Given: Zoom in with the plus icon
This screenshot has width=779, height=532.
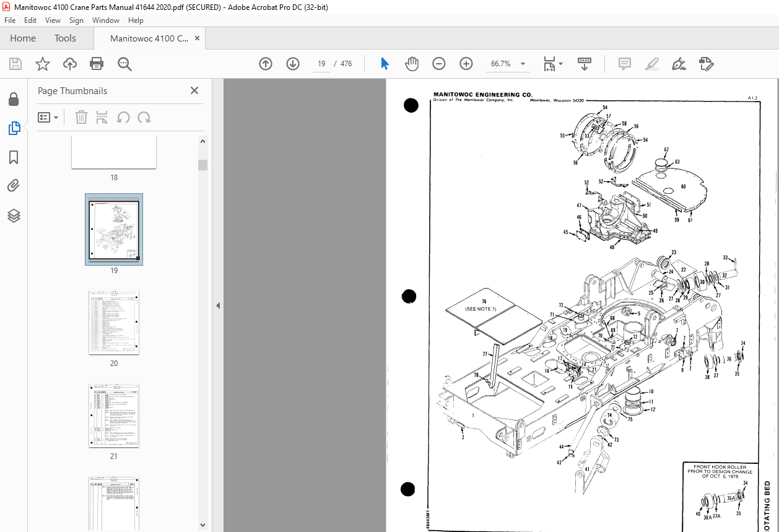Looking at the screenshot, I should point(466,64).
